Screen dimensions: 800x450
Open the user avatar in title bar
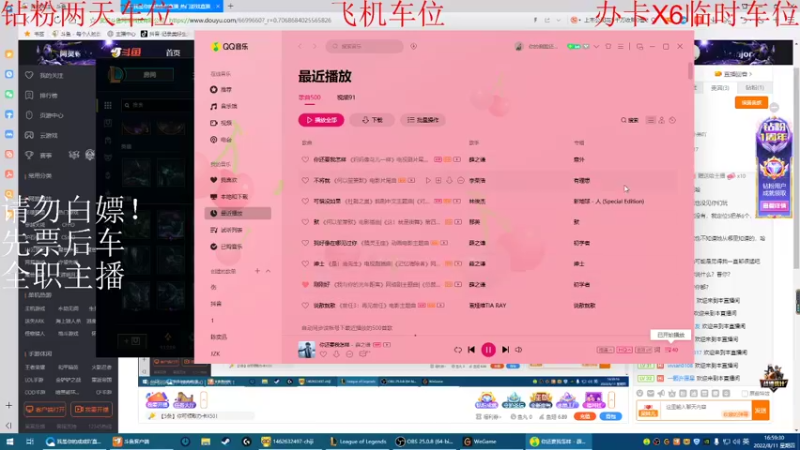point(519,46)
